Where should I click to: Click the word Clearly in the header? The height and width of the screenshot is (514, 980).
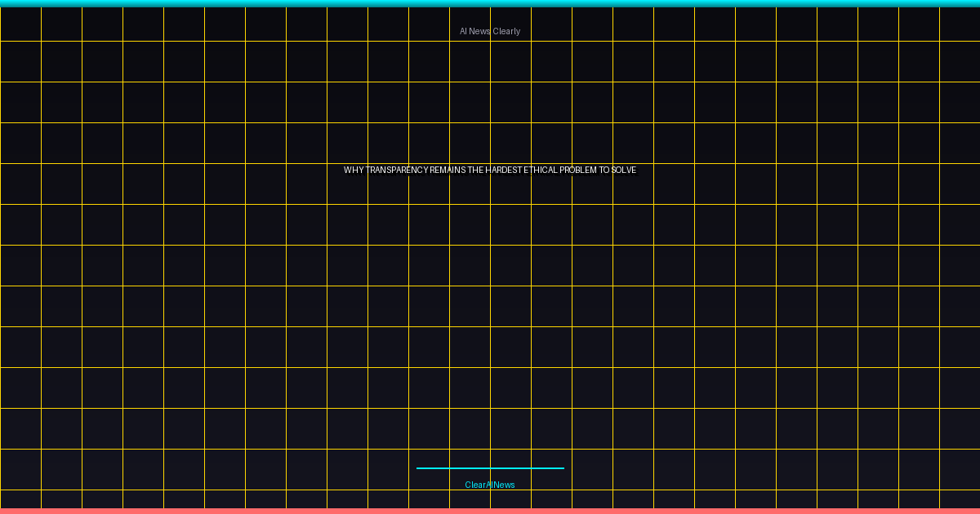coord(506,31)
